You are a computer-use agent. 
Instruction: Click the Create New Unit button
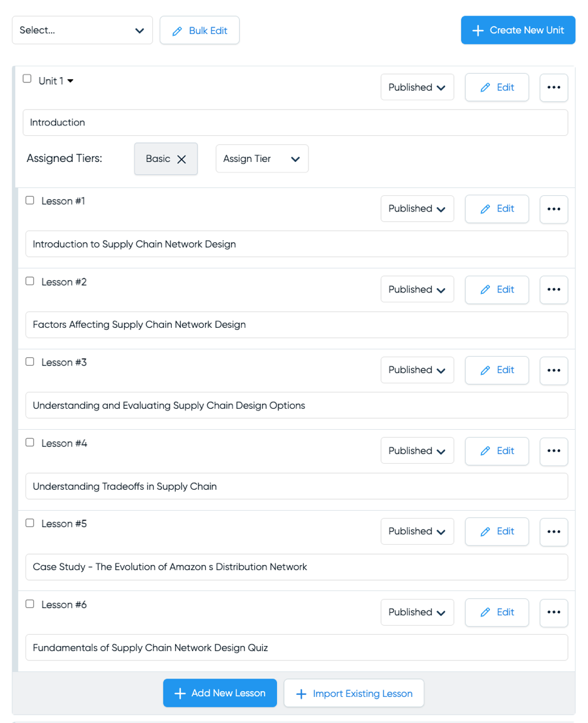click(517, 31)
